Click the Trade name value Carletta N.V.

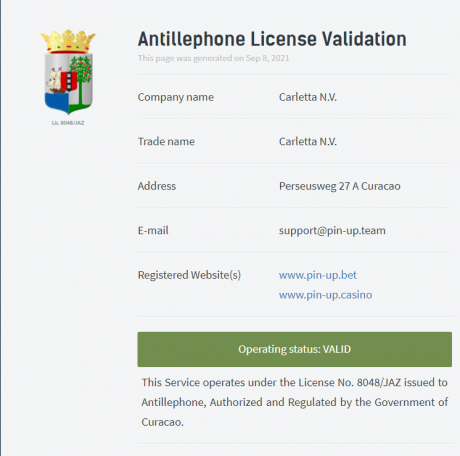pyautogui.click(x=308, y=141)
